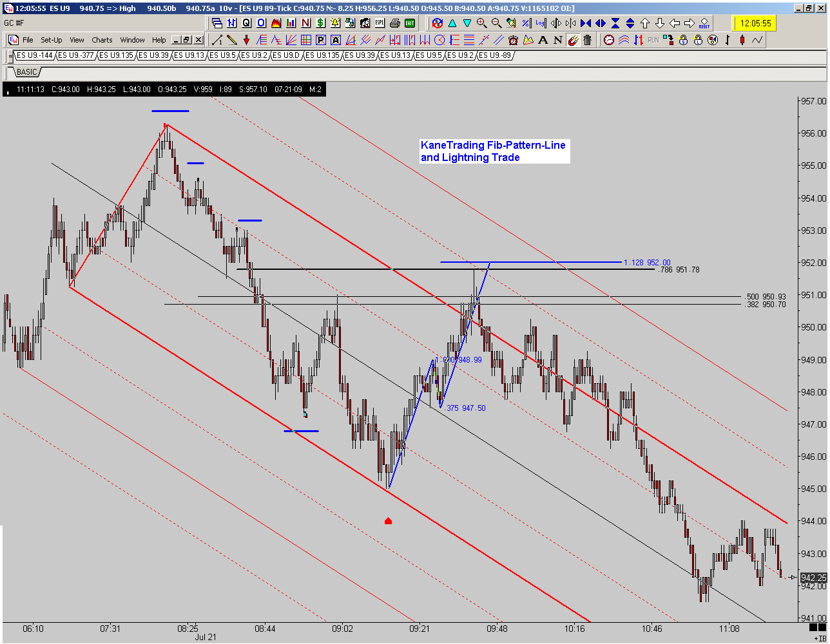Open the Charts menu
The height and width of the screenshot is (644, 830).
(102, 40)
